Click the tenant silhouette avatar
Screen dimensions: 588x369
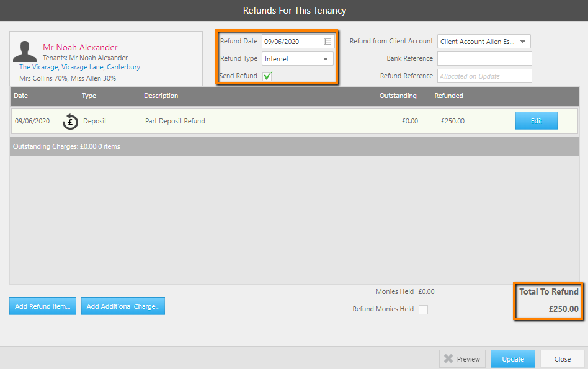[25, 51]
